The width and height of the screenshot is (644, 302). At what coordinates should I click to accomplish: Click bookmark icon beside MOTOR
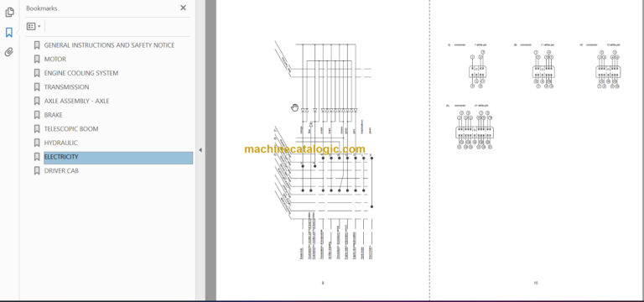37,60
